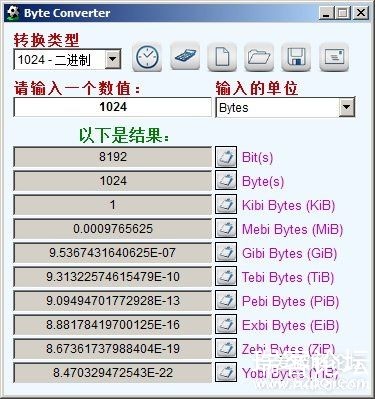Click the envelope mail icon
Viewport: 375px width, 399px height.
[334, 57]
